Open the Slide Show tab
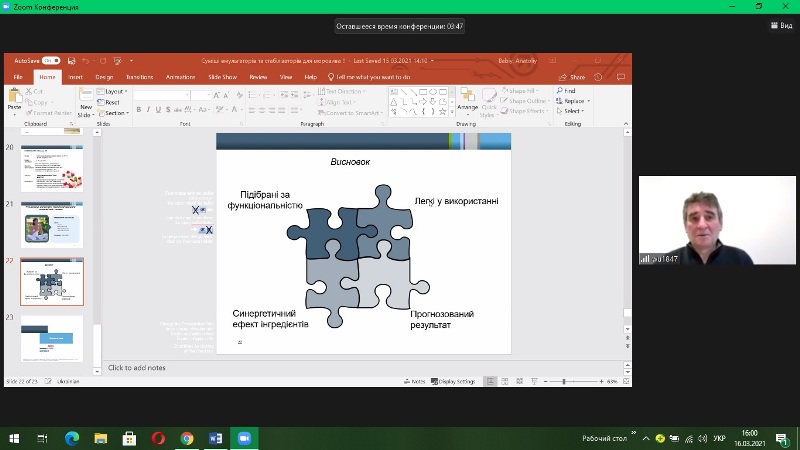 [x=220, y=76]
